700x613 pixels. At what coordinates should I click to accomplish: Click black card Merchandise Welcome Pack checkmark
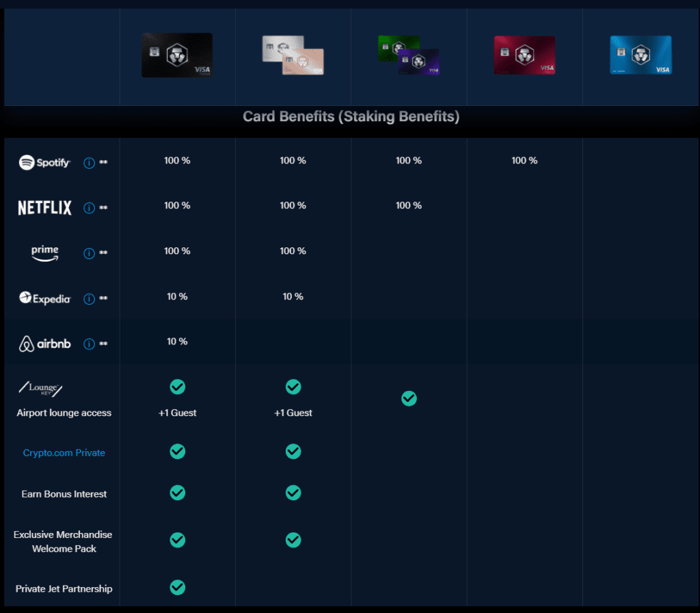tap(178, 541)
